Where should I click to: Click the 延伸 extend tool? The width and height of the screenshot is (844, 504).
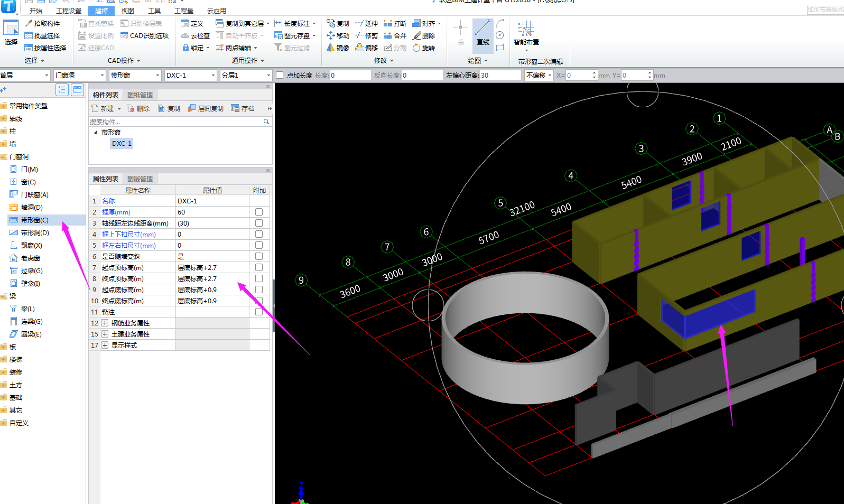point(366,23)
